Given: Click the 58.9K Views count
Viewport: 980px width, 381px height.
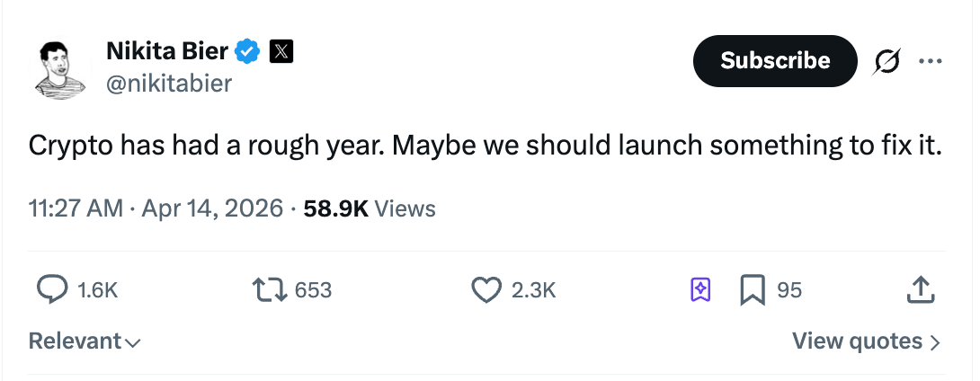Looking at the screenshot, I should (370, 209).
